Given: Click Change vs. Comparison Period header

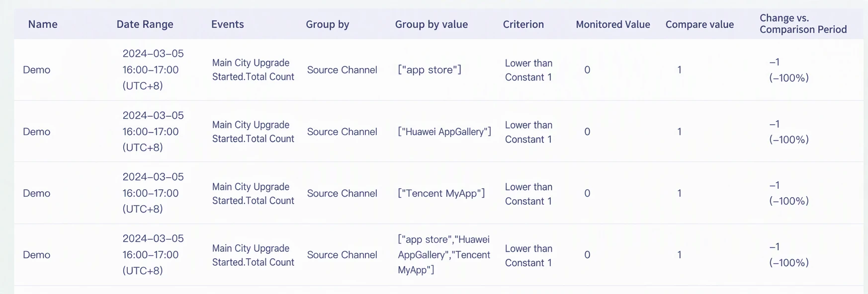Looking at the screenshot, I should [803, 24].
